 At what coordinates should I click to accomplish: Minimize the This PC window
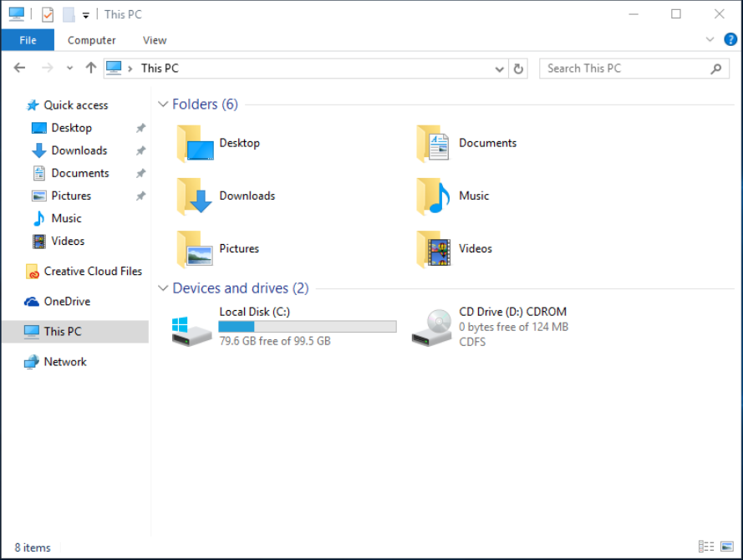[633, 14]
